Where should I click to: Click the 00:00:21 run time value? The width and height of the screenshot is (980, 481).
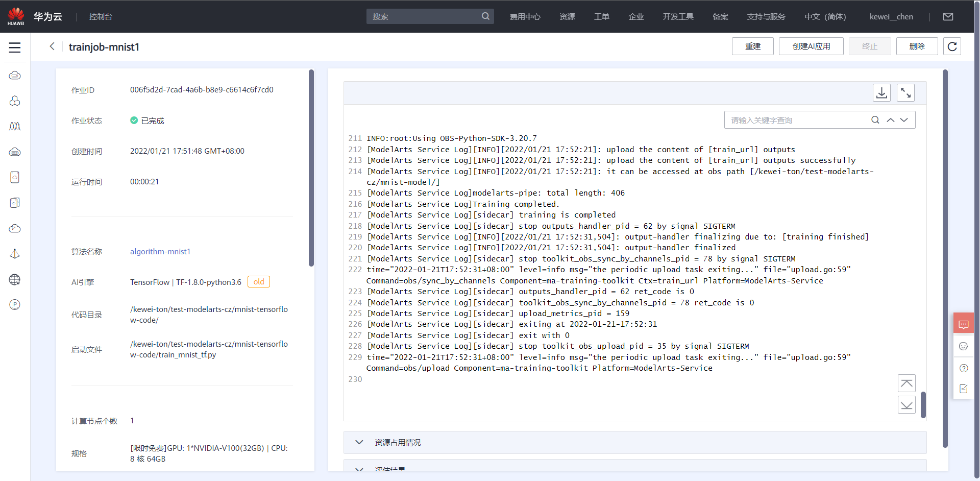click(x=144, y=182)
